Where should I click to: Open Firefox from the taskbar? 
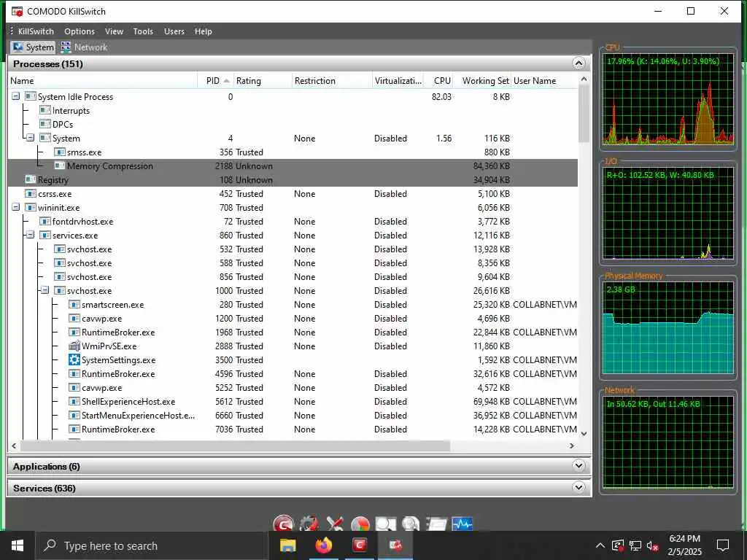[x=323, y=545]
